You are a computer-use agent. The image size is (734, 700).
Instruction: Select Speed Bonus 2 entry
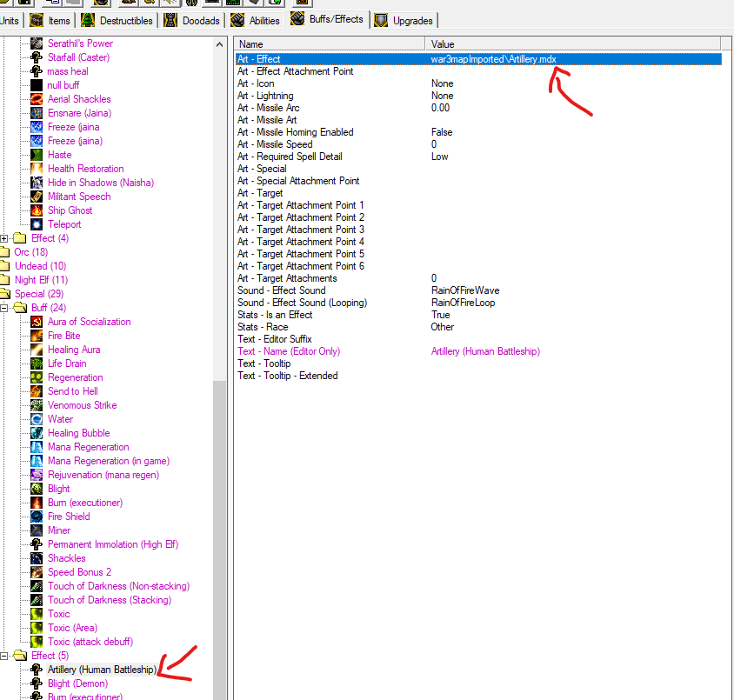[x=80, y=572]
